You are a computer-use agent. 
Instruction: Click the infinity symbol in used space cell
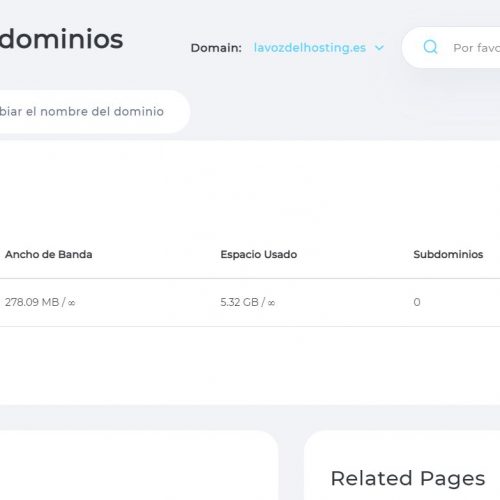pos(271,303)
